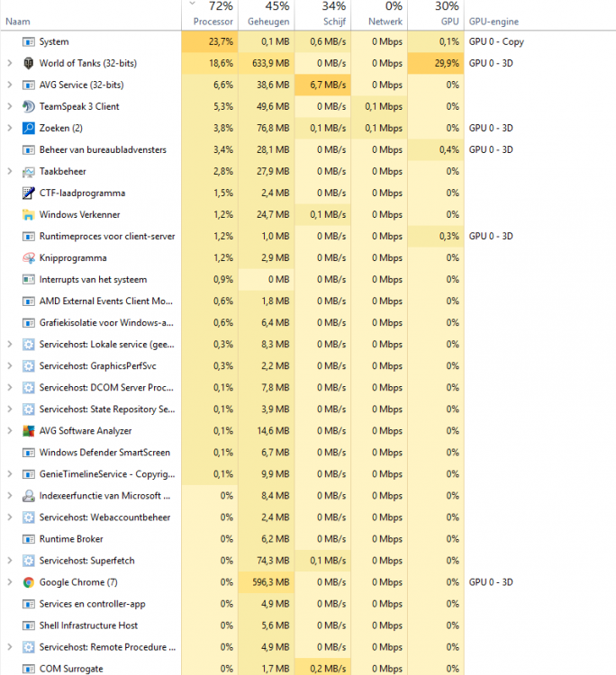
Task: Click the Taakbeheer process icon
Action: [28, 172]
